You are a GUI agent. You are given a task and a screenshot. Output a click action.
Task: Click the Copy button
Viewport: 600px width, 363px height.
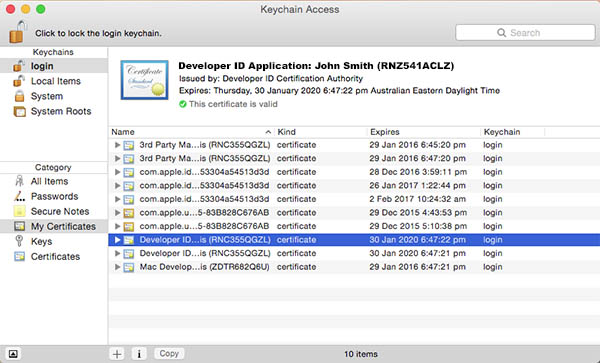point(169,353)
